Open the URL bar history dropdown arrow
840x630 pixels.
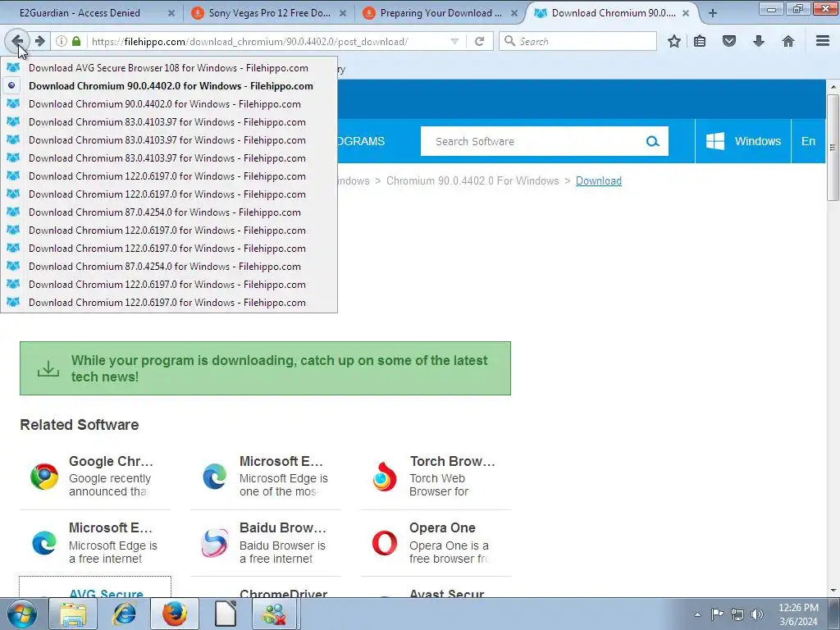coord(454,41)
